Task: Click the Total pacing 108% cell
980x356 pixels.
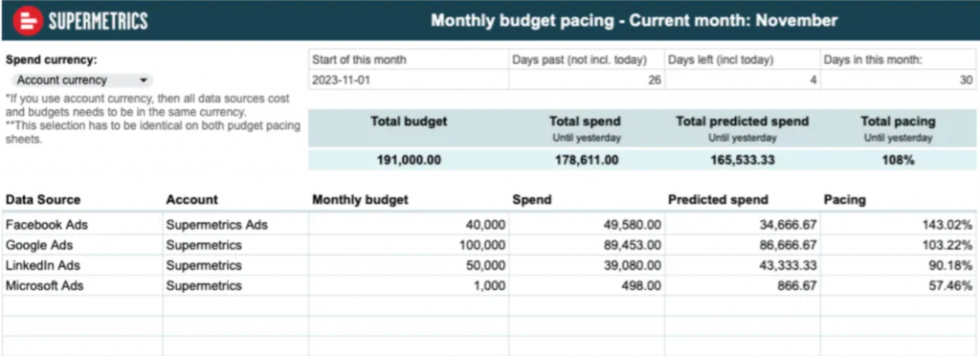Action: [x=899, y=160]
